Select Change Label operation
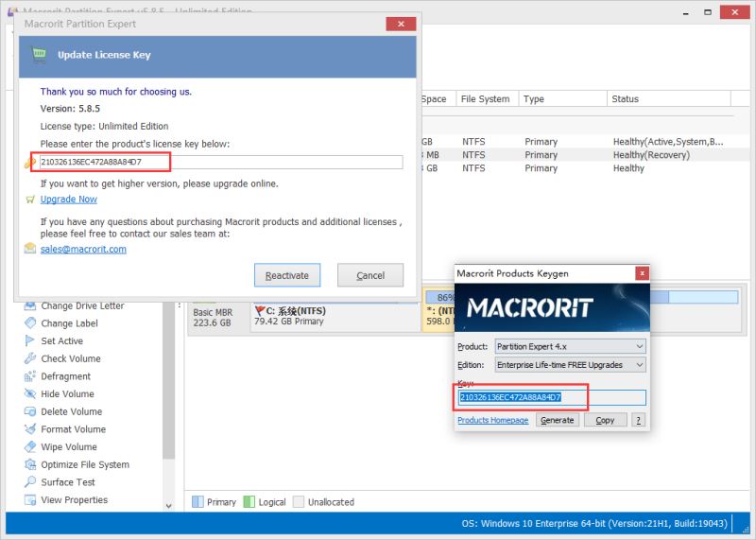This screenshot has height=540, width=756. (x=69, y=323)
